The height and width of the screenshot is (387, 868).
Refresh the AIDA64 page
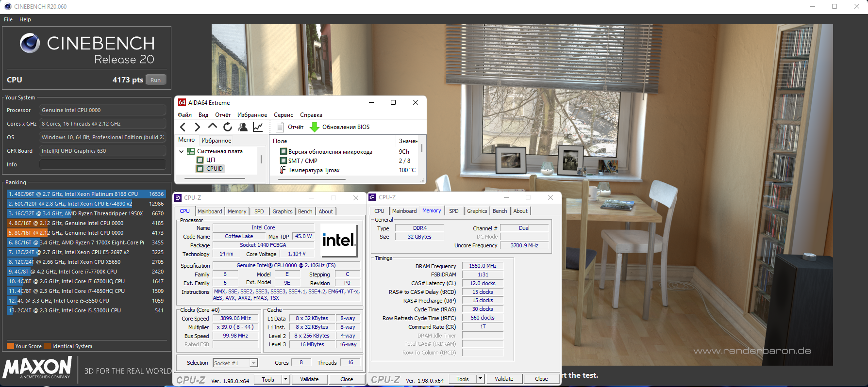227,127
